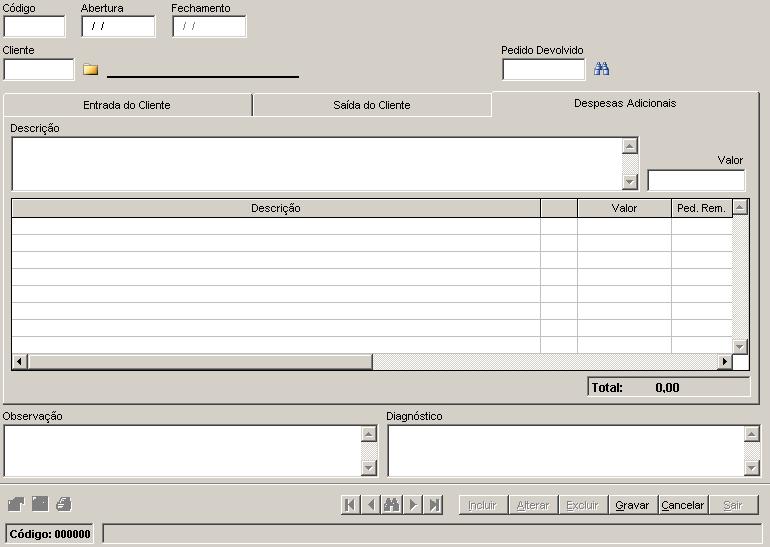Focus the Abertura date field
This screenshot has height=547, width=770.
tap(118, 27)
